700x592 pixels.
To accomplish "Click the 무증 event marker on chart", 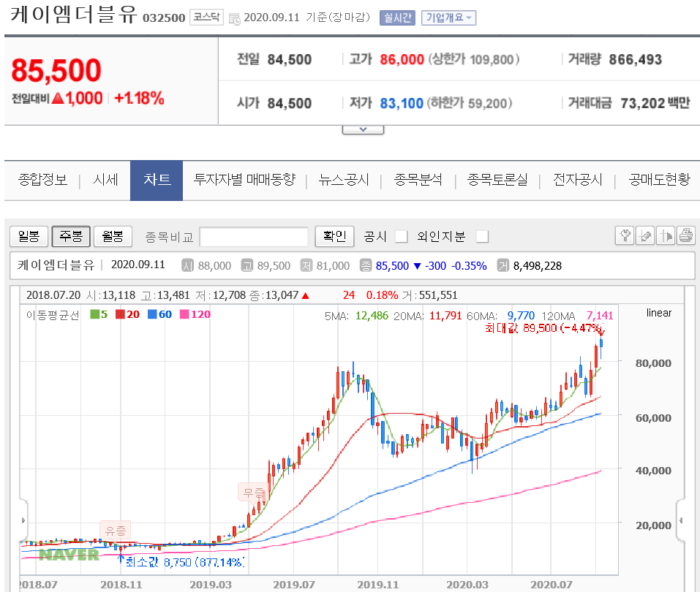I will pyautogui.click(x=254, y=493).
